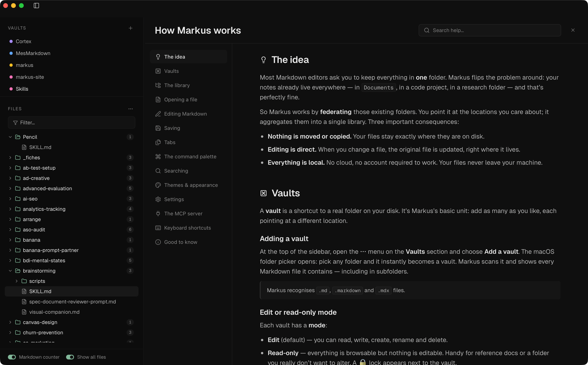Click the Pencil folder icon
The height and width of the screenshot is (365, 588).
tap(18, 137)
